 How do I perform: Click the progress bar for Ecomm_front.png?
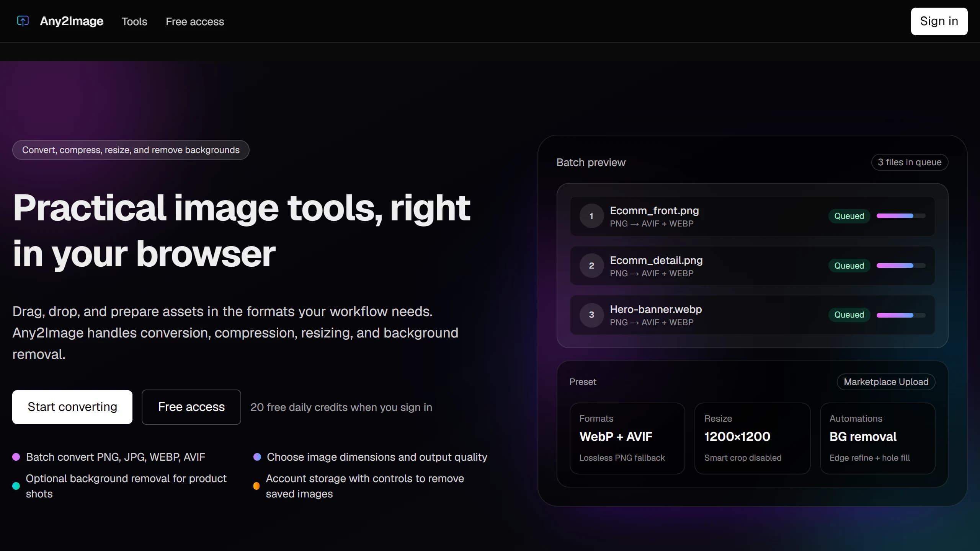coord(901,216)
